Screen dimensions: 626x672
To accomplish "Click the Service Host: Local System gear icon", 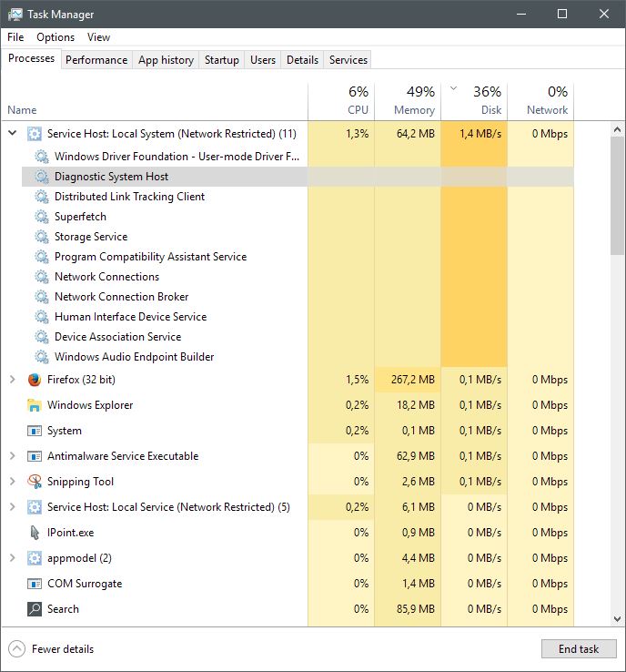I will 35,134.
